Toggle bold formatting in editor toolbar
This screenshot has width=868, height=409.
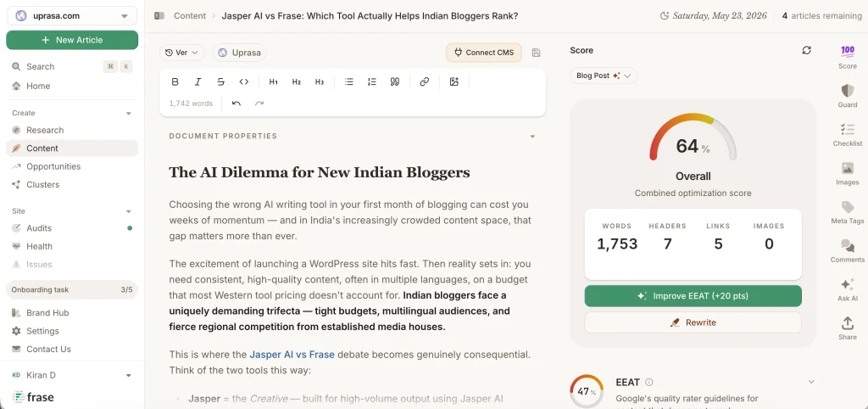175,82
